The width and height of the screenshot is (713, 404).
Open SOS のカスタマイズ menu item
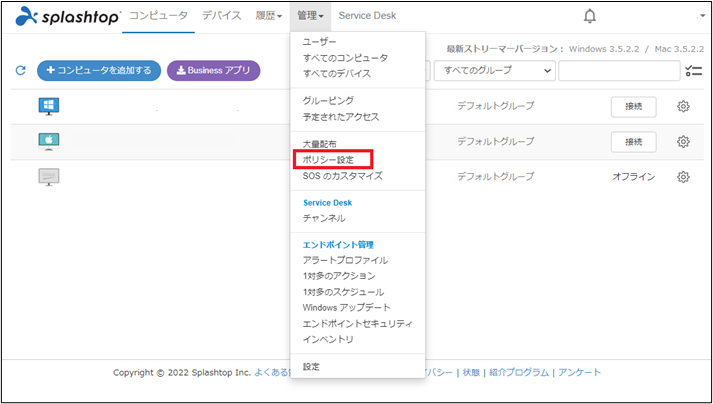(x=343, y=176)
